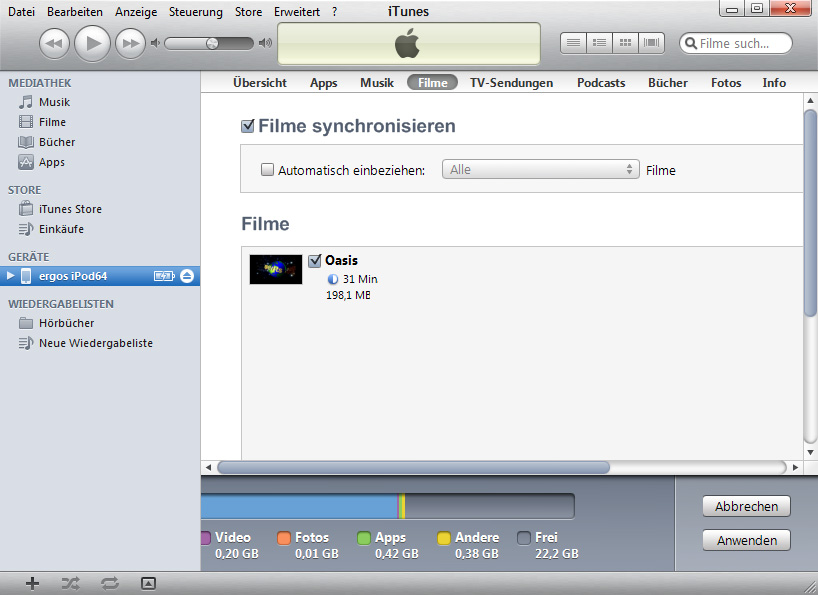Screen dimensions: 818x595
Task: Switch to album list view
Action: pos(599,43)
